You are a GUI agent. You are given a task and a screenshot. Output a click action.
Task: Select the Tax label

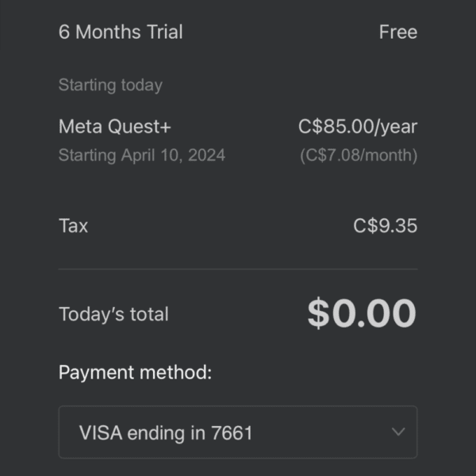pos(73,225)
